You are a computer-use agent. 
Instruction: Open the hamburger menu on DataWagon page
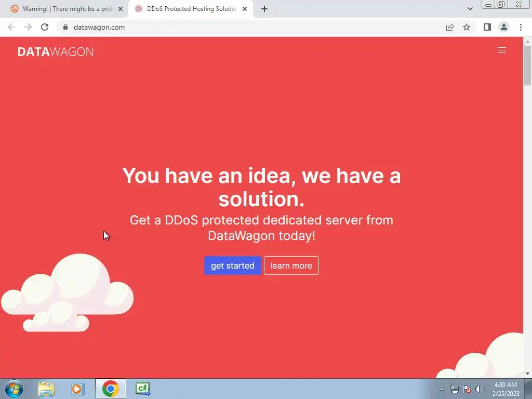[501, 50]
